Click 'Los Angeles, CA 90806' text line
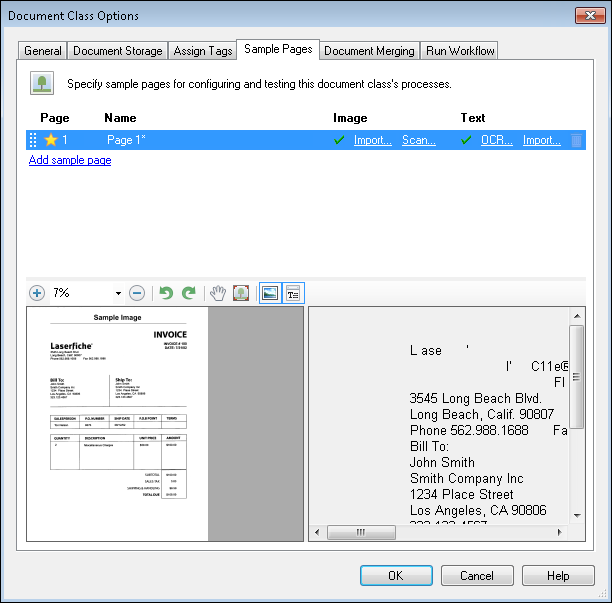This screenshot has width=612, height=603. click(478, 511)
